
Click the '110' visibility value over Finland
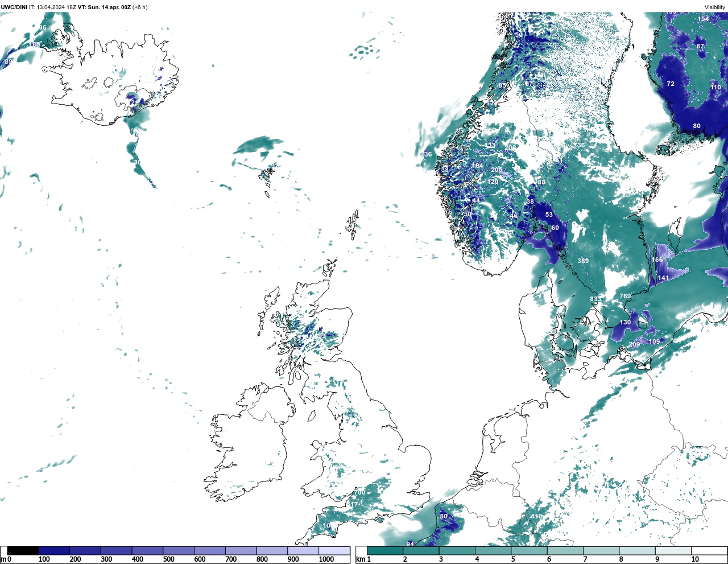[x=715, y=87]
